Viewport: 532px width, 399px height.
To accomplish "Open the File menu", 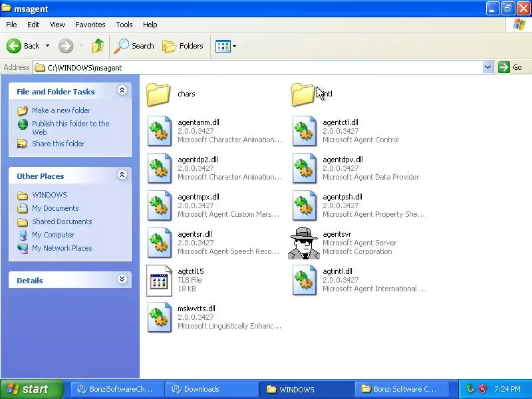I will tap(11, 25).
